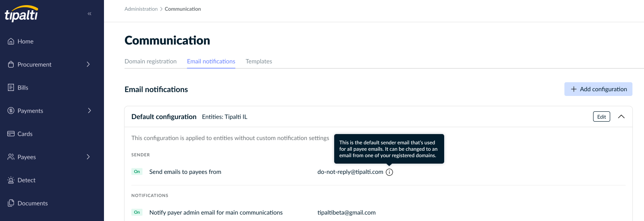Image resolution: width=644 pixels, height=221 pixels.
Task: Click the Tipalti logo
Action: 21,14
